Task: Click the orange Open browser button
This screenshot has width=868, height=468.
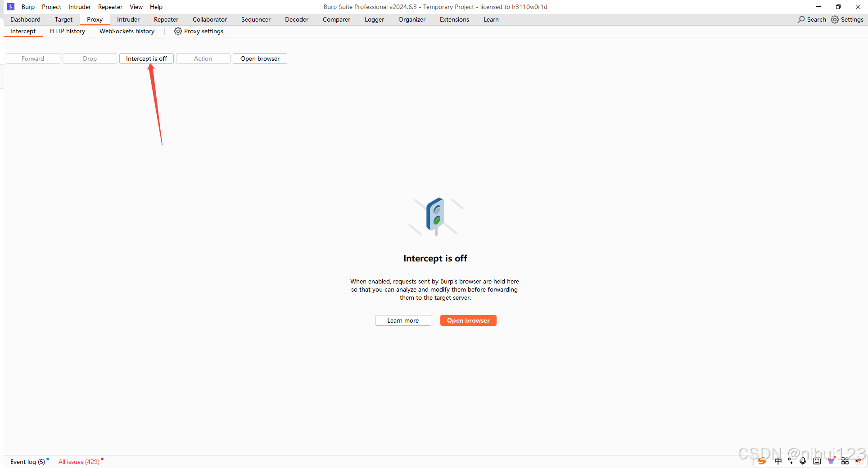Action: [x=468, y=320]
